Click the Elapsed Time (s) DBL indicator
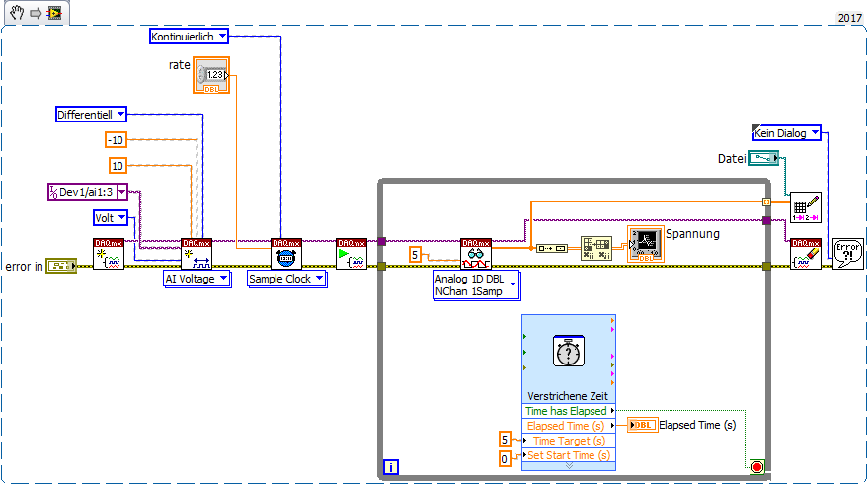The width and height of the screenshot is (868, 485). (x=642, y=425)
